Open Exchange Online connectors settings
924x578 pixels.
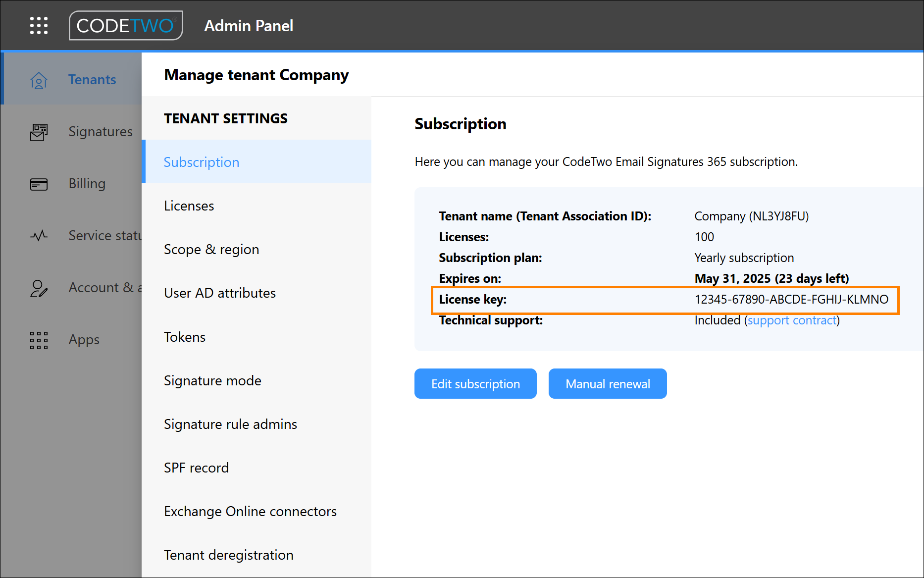[x=257, y=511]
